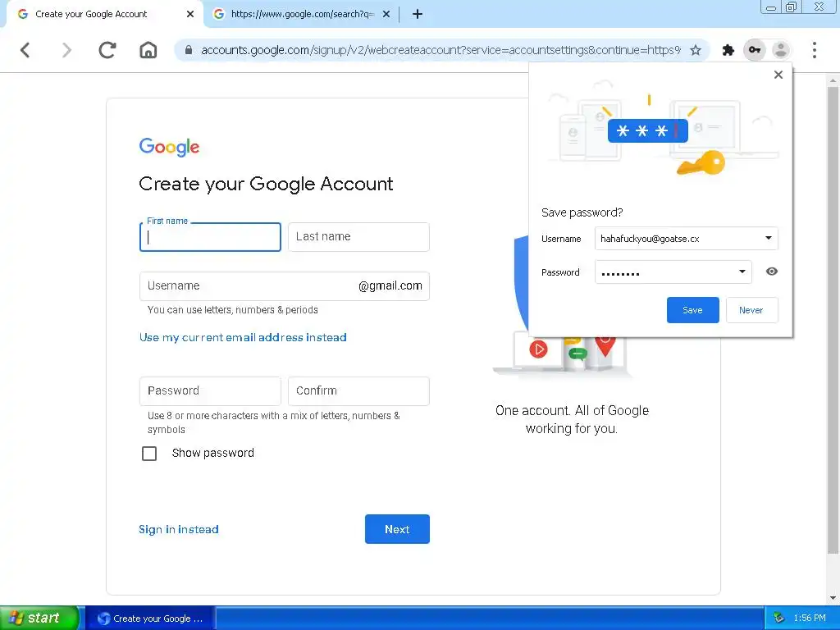Click the scrollbar up arrow
Viewport: 840px width, 630px height.
coord(833,81)
